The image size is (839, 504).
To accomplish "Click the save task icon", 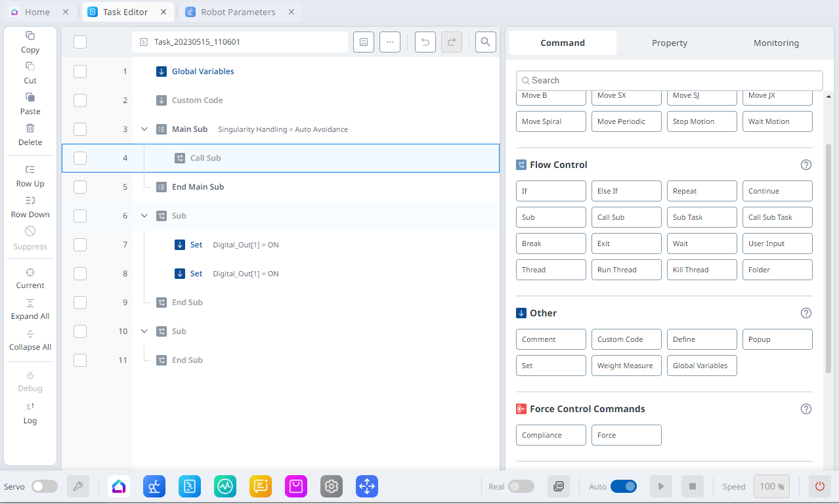I will click(364, 42).
